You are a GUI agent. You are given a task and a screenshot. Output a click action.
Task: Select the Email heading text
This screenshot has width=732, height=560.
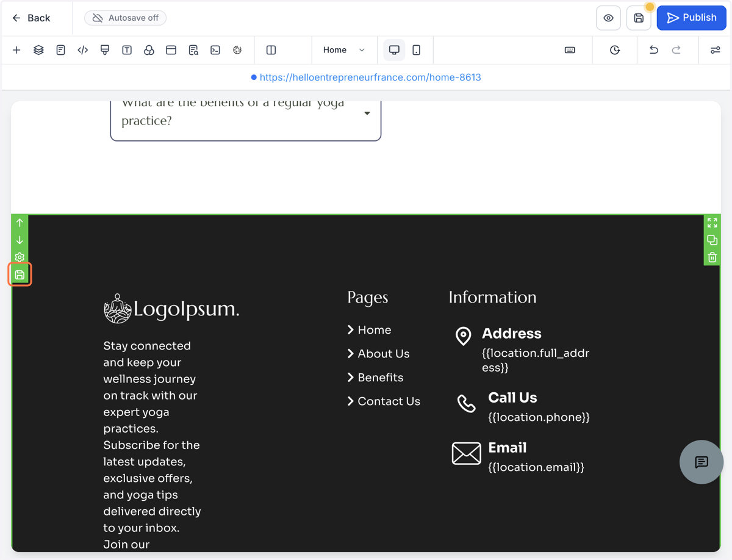(508, 448)
